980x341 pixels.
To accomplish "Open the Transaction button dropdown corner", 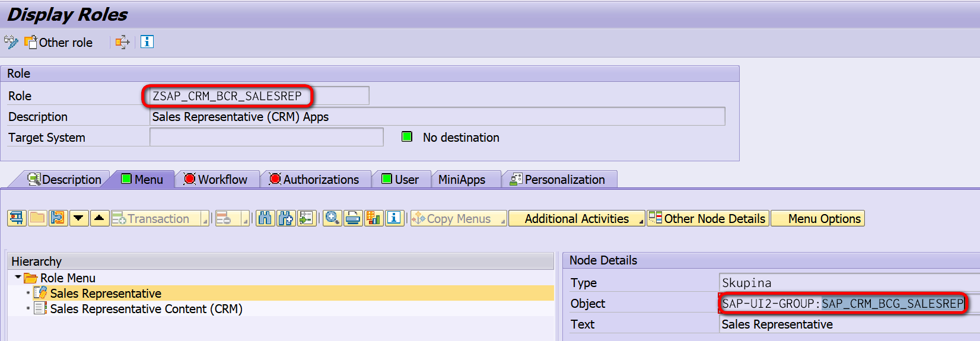I will point(205,221).
